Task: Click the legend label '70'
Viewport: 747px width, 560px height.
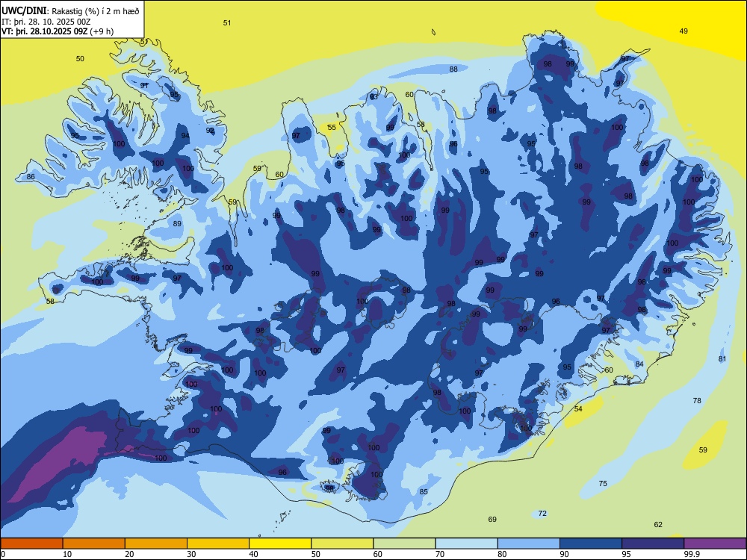Action: 440,554
